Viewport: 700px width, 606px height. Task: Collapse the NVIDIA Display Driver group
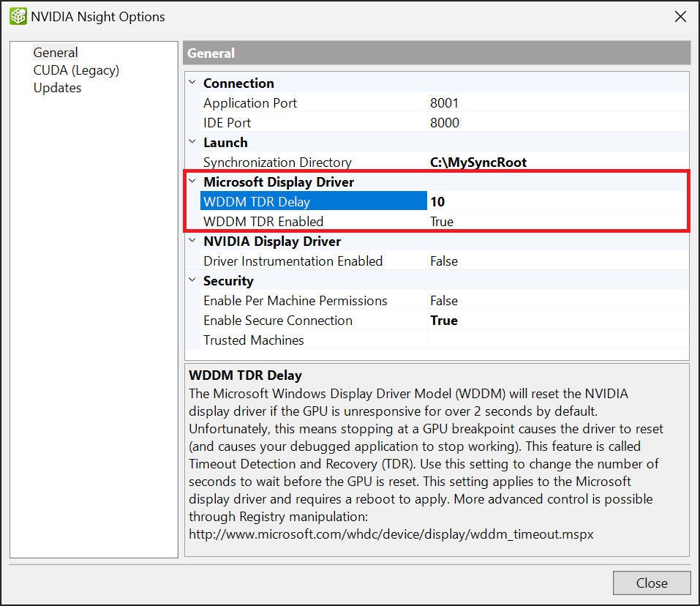click(192, 241)
